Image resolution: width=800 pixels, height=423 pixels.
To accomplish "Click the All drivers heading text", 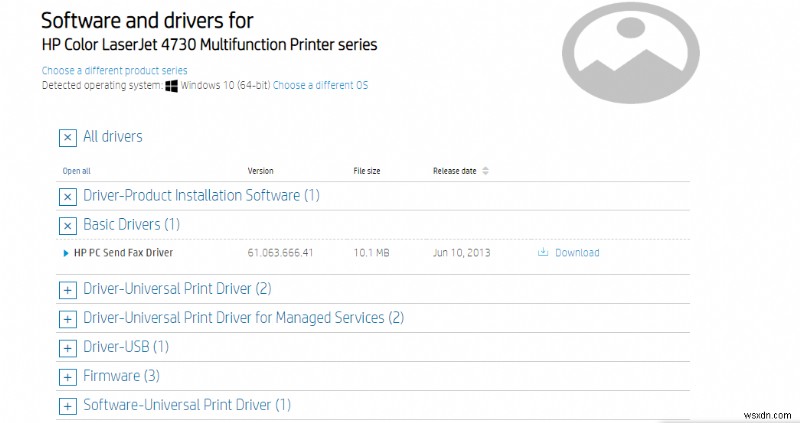I will click(112, 137).
